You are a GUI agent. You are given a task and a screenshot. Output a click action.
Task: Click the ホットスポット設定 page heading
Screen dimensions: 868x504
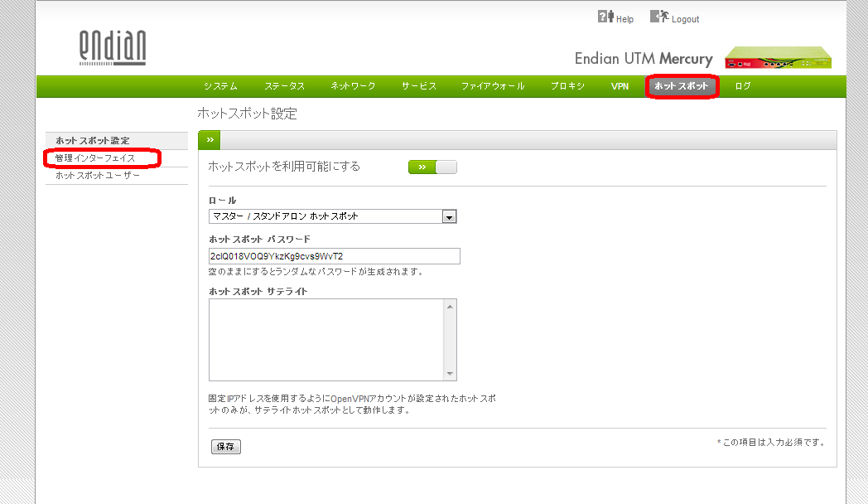[x=248, y=114]
